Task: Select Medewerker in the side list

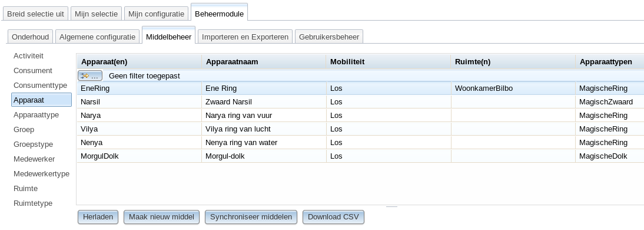Action: [x=34, y=159]
